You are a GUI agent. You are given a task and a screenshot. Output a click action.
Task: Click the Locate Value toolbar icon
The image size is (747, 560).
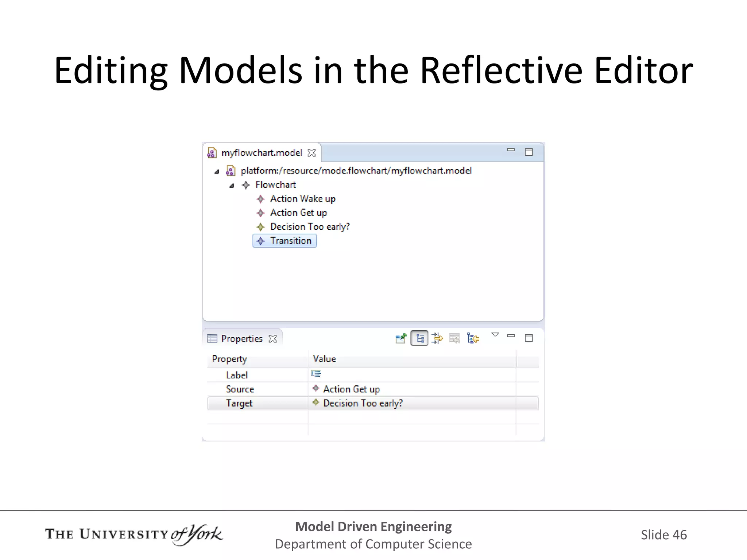(x=473, y=338)
